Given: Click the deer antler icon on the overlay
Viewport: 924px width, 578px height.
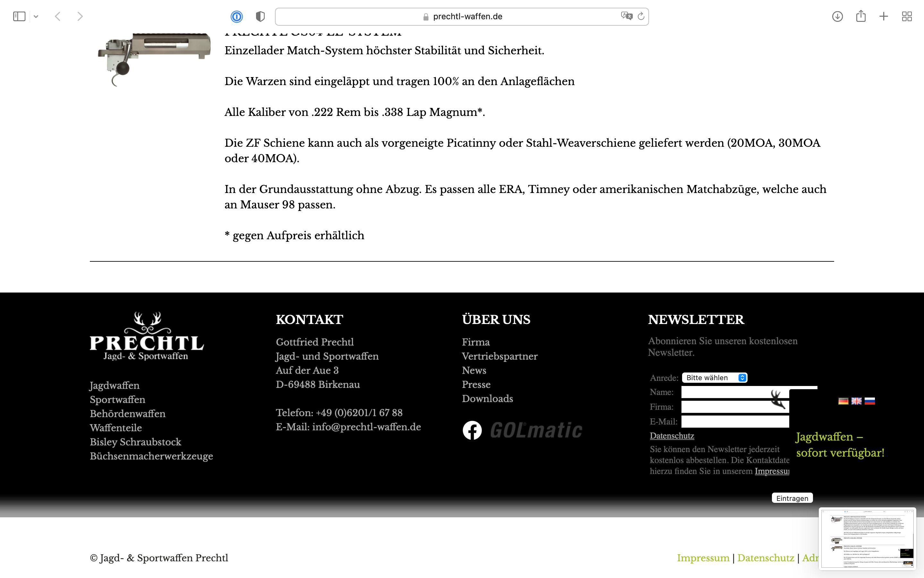Looking at the screenshot, I should (x=778, y=399).
